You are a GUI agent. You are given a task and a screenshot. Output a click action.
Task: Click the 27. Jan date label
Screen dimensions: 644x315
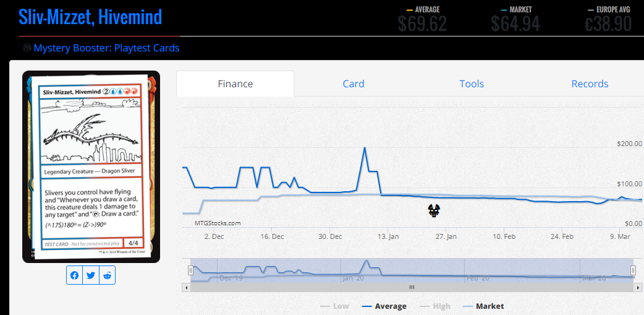pyautogui.click(x=446, y=236)
